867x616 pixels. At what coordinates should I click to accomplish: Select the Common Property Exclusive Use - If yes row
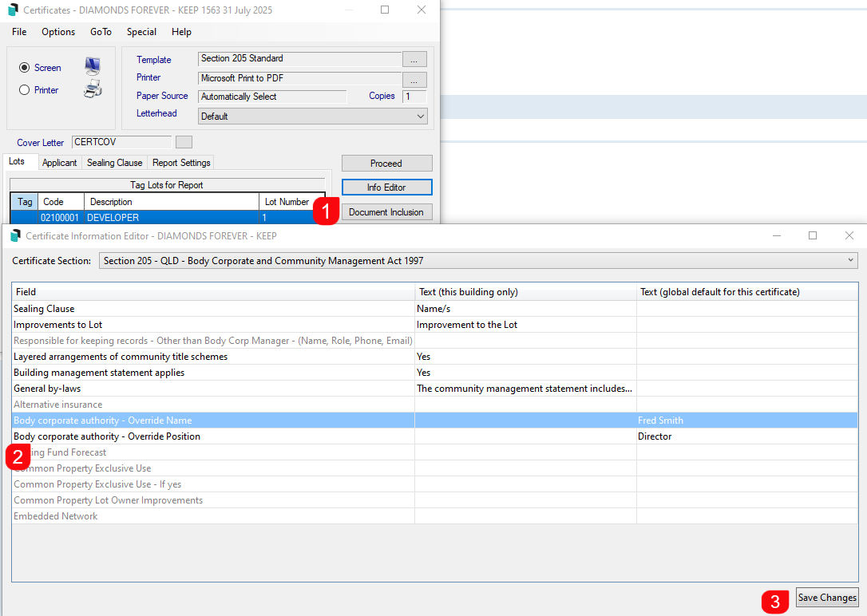click(x=434, y=484)
